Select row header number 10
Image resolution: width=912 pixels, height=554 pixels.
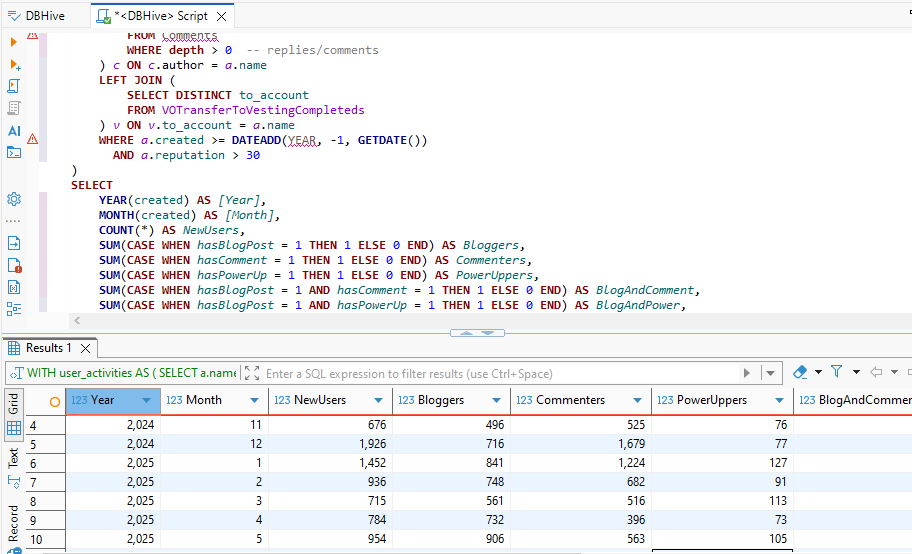point(45,539)
